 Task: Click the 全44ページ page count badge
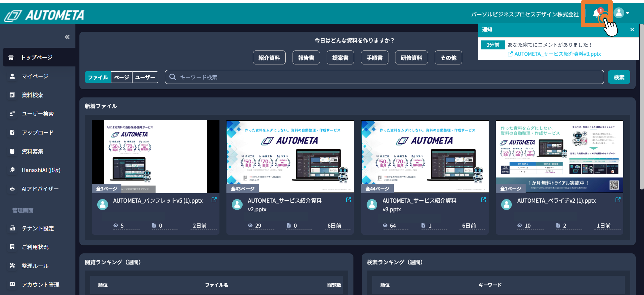coord(377,189)
